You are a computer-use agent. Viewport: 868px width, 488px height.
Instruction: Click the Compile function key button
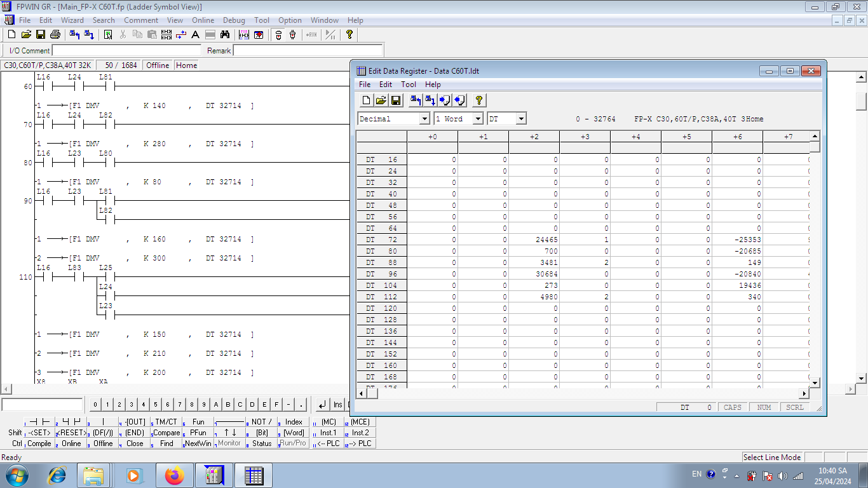click(x=39, y=444)
